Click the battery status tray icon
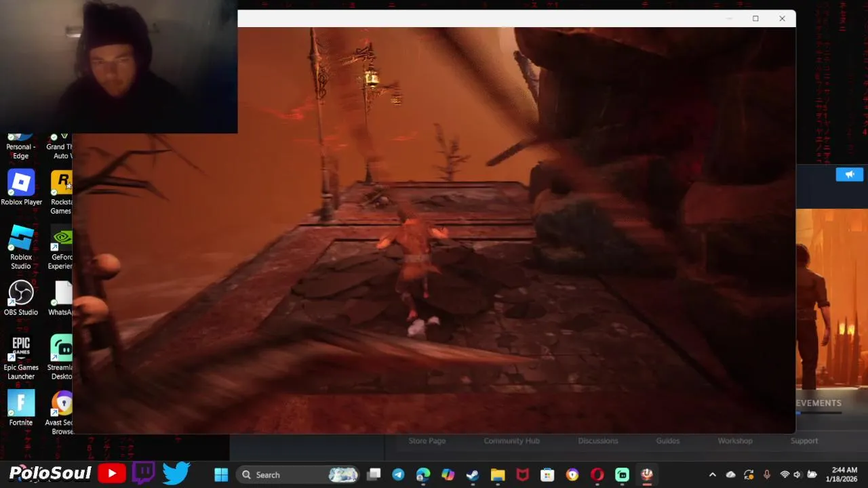Image resolution: width=868 pixels, height=488 pixels. coord(812,474)
